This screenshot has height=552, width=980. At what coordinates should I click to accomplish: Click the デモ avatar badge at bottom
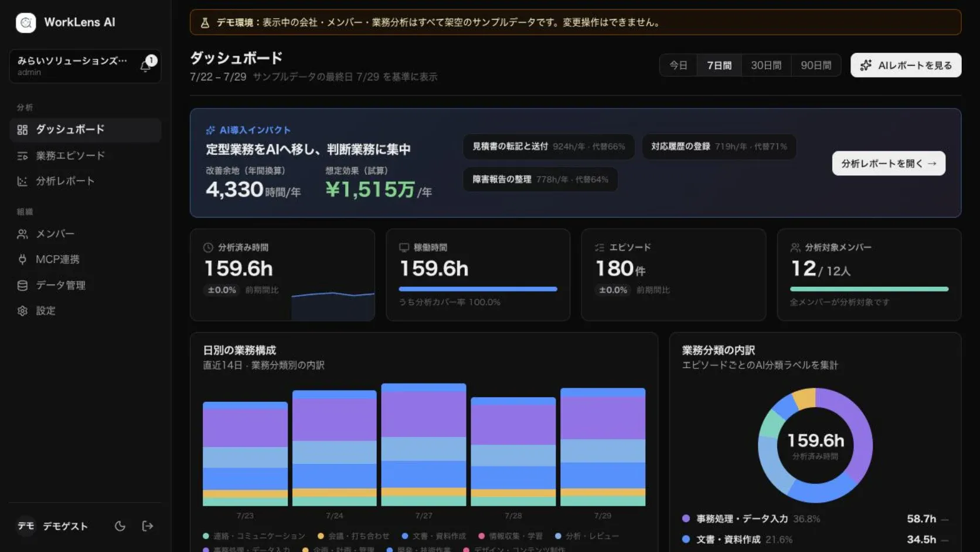click(x=26, y=526)
